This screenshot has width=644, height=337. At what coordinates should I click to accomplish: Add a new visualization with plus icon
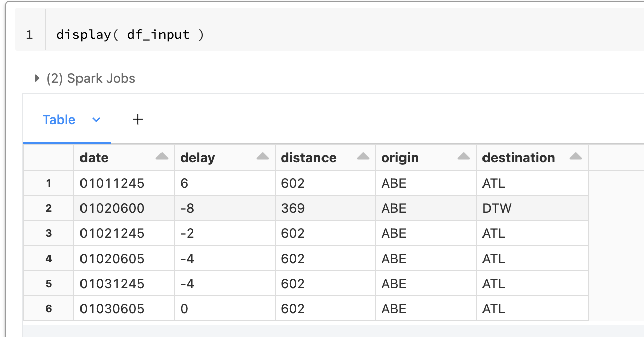tap(138, 119)
